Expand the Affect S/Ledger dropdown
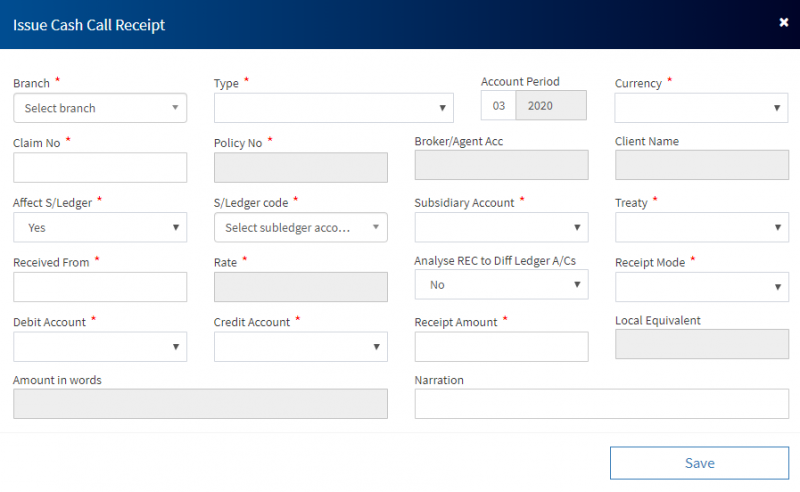 click(x=100, y=228)
